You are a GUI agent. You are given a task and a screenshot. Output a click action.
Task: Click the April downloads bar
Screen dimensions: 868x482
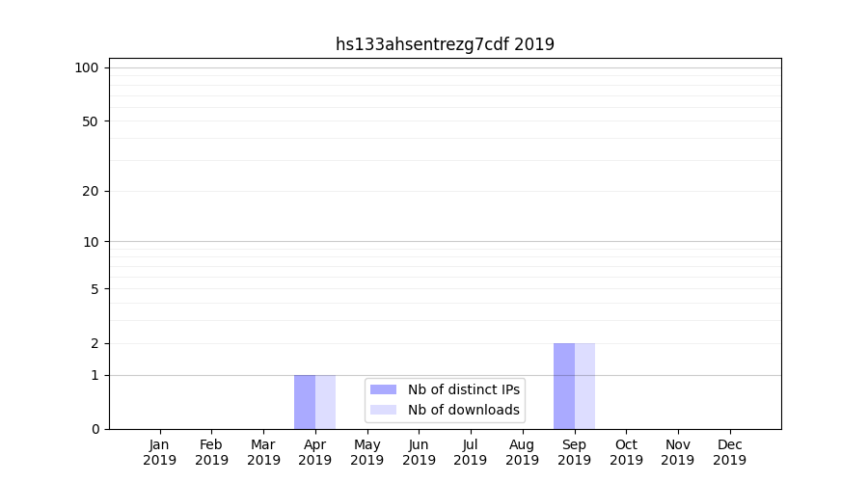[x=326, y=402]
